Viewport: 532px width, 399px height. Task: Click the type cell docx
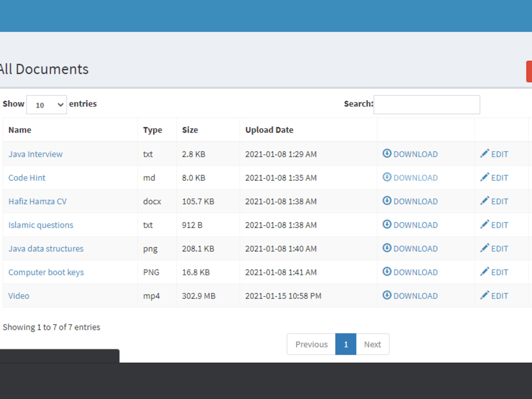click(152, 201)
